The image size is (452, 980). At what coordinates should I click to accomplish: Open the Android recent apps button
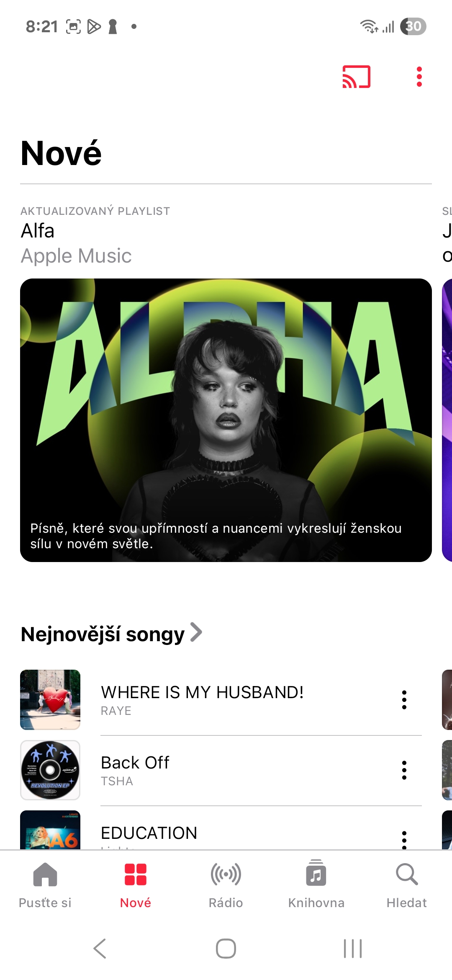352,949
